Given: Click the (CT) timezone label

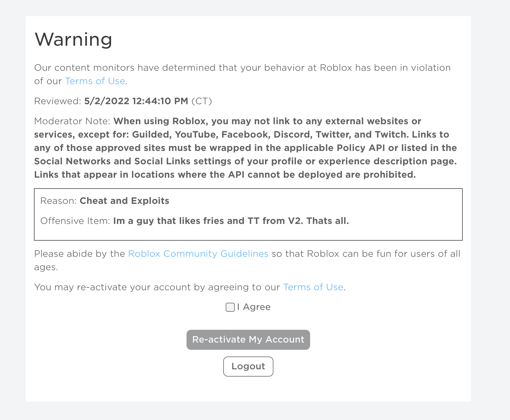Looking at the screenshot, I should [x=202, y=101].
